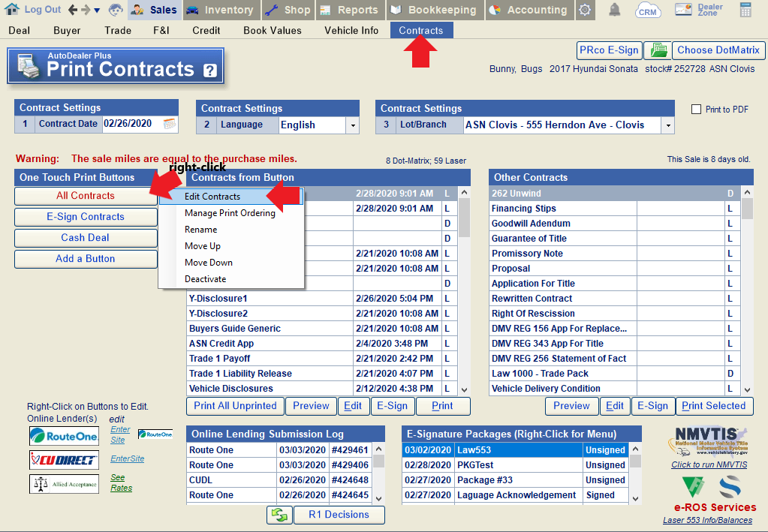Choose Deactivate from the context menu
The width and height of the screenshot is (768, 532).
tap(231, 279)
